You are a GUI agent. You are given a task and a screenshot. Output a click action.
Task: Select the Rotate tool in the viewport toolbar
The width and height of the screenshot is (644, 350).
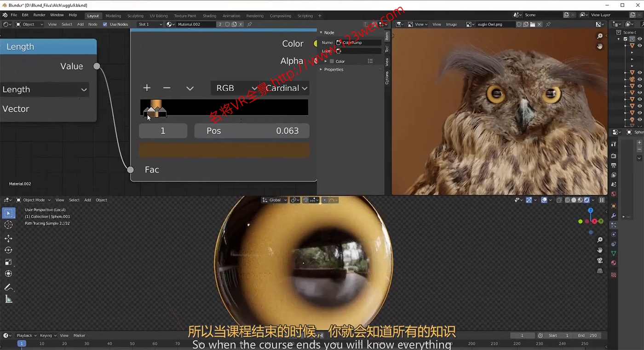[x=8, y=250]
